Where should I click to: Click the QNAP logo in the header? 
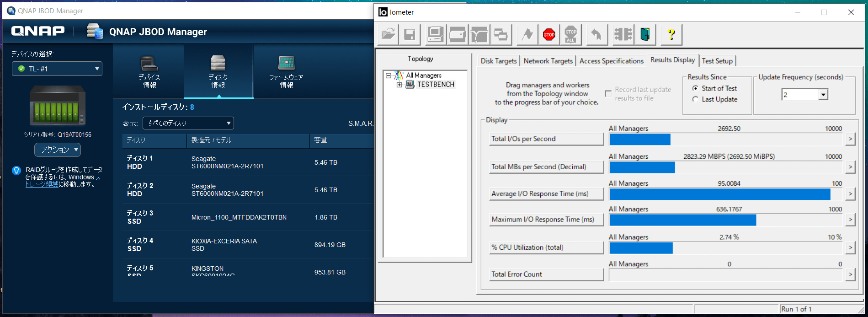point(38,31)
